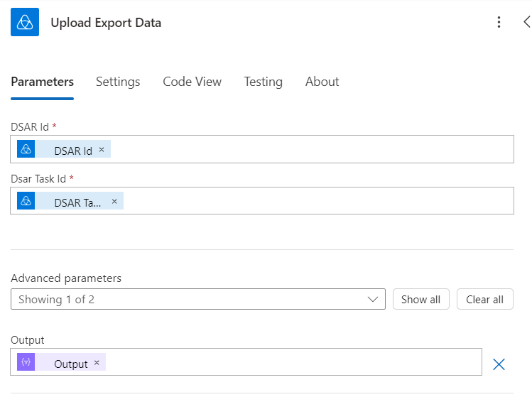Open the three-dot more options menu
The width and height of the screenshot is (532, 397).
[499, 23]
